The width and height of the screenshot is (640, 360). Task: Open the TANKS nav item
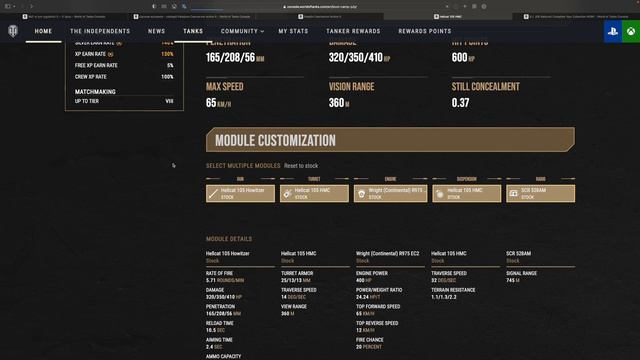pyautogui.click(x=193, y=31)
